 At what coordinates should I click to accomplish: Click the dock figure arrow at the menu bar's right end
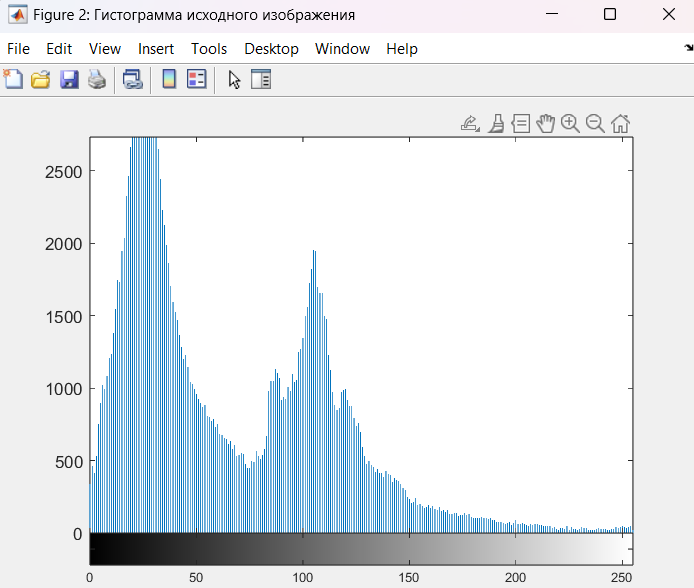click(x=689, y=48)
